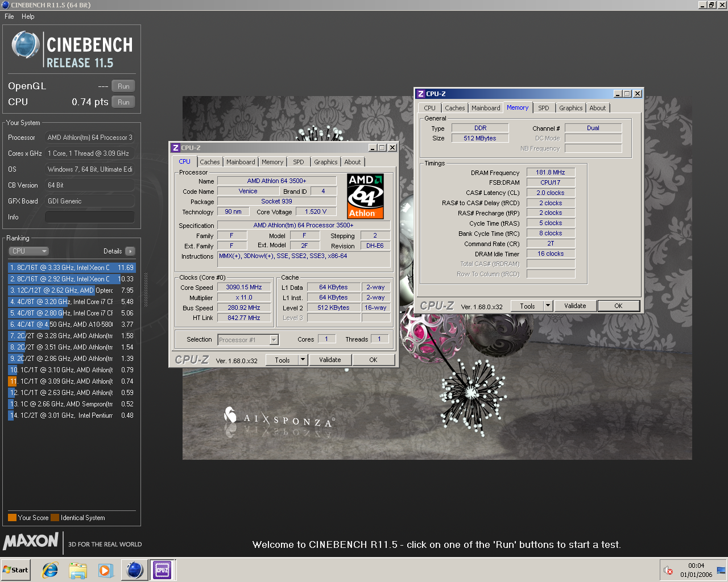Screen dimensions: 728x582
Task: Run the OpenGL benchmark
Action: pyautogui.click(x=123, y=86)
